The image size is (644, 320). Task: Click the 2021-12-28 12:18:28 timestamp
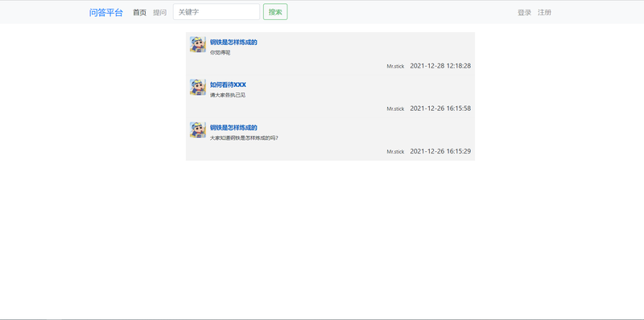[x=440, y=66]
